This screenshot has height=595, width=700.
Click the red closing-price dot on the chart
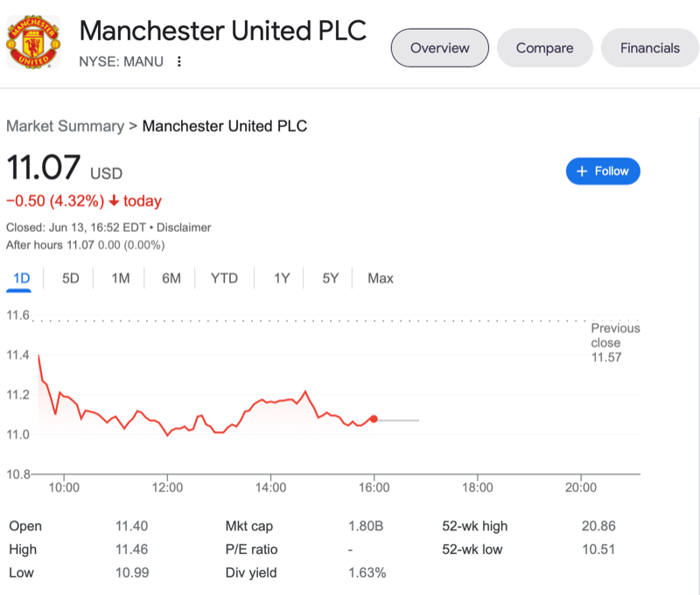coord(374,419)
